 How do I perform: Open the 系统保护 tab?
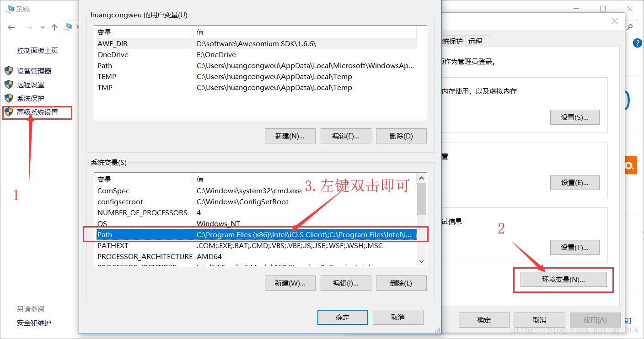(x=452, y=41)
